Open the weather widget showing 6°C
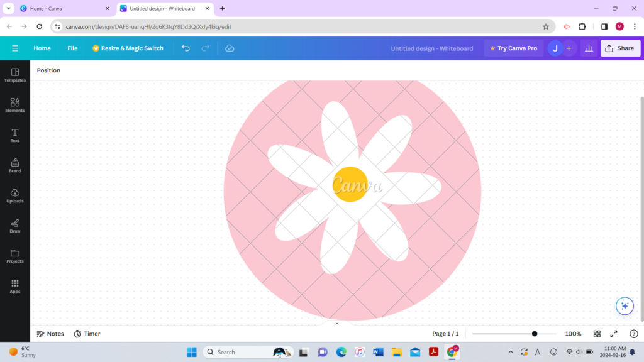The height and width of the screenshot is (362, 644). [23, 352]
